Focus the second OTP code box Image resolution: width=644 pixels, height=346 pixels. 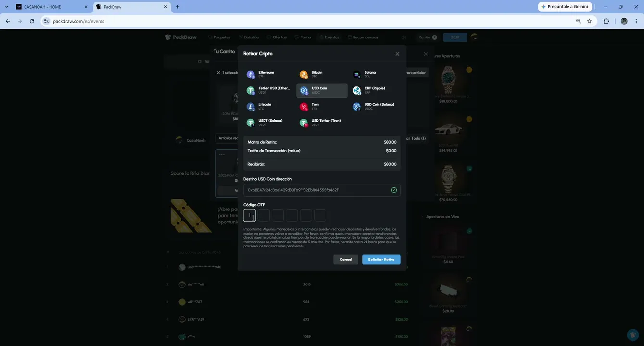point(264,215)
